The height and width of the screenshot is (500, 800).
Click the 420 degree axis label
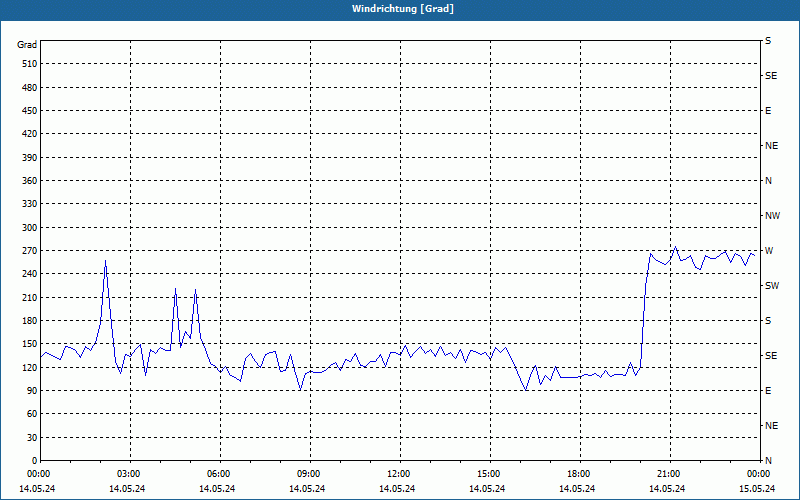[30, 134]
